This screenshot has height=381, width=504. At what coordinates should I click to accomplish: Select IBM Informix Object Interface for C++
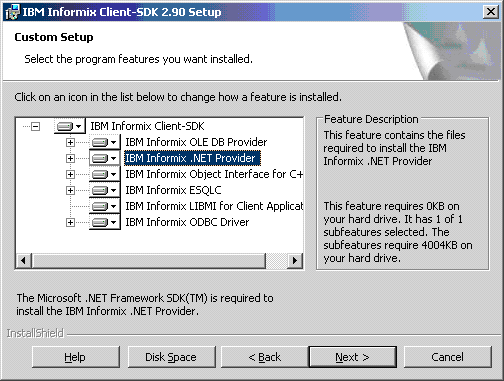[214, 174]
